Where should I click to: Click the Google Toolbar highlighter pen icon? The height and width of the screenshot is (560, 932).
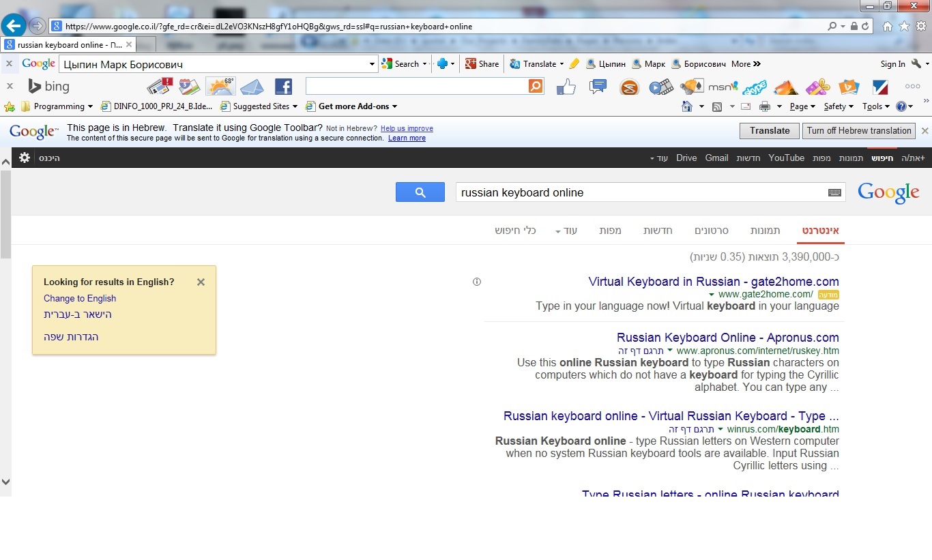(574, 63)
